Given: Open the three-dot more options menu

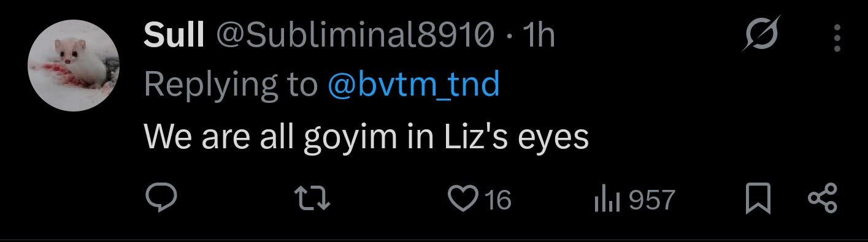Looking at the screenshot, I should pos(837,38).
